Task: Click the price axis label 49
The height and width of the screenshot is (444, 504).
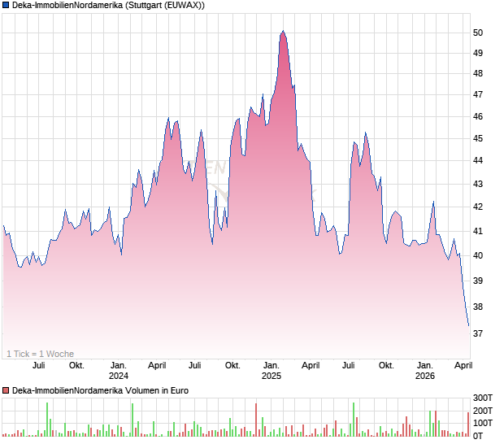Action: pyautogui.click(x=478, y=53)
